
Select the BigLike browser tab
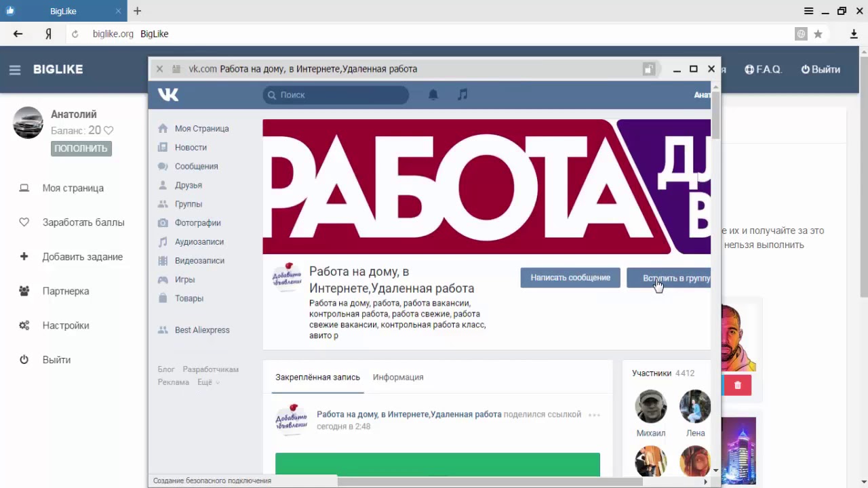[x=64, y=11]
